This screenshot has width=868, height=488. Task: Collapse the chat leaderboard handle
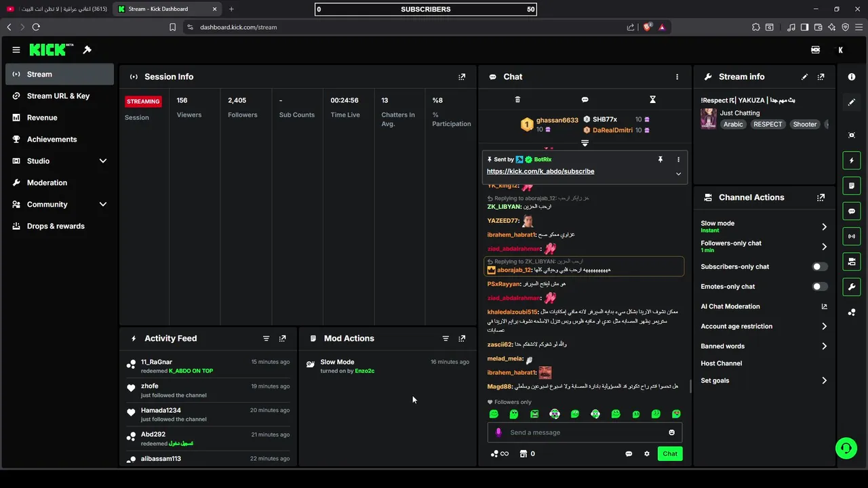pyautogui.click(x=585, y=143)
